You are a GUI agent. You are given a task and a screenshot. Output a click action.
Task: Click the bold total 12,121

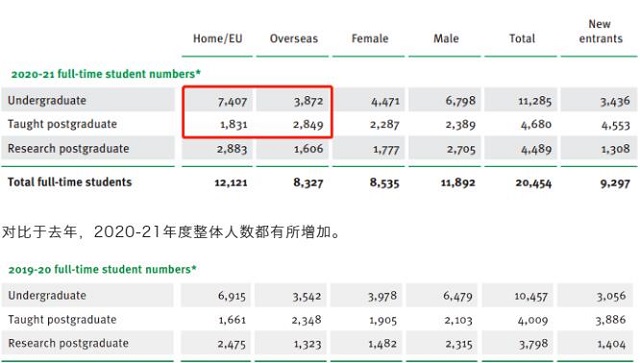point(231,183)
